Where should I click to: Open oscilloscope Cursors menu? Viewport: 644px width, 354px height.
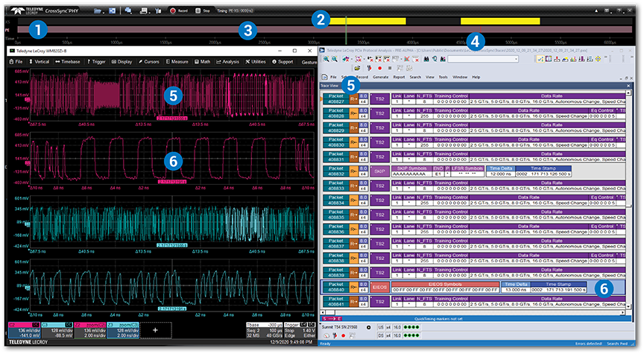pos(148,62)
